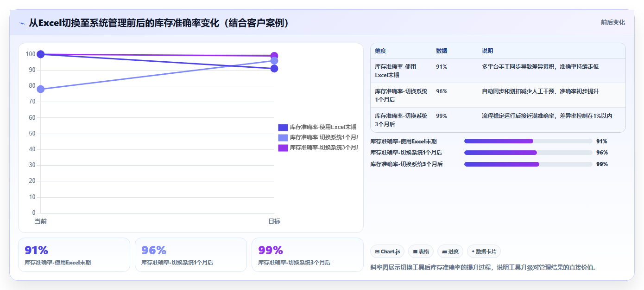The image size is (644, 290).
Task: Click the 99% value in the table
Action: [442, 116]
